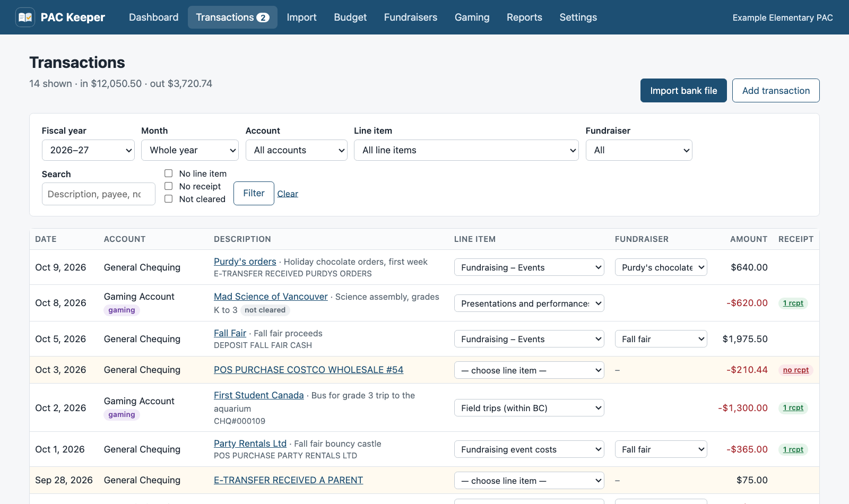
Task: Open the Party Rentals Ltd link
Action: coord(250,444)
